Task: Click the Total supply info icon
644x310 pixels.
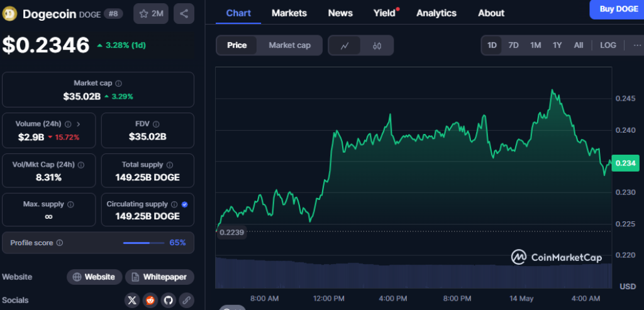Action: 170,165
